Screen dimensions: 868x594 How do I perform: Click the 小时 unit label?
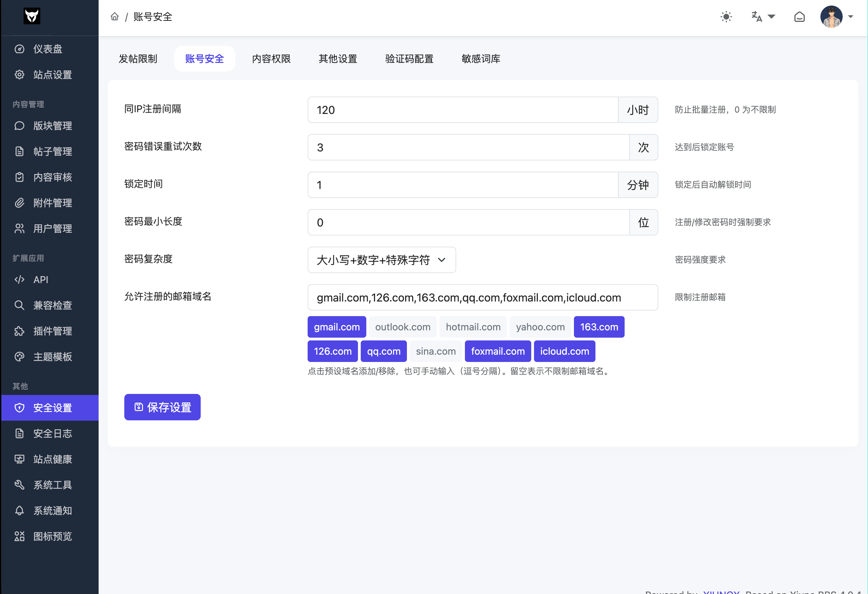(638, 110)
